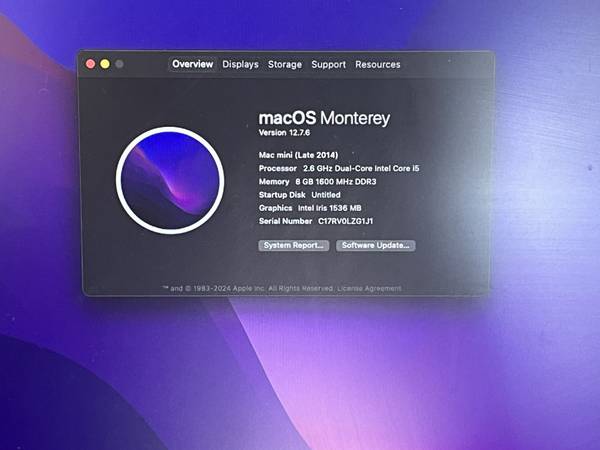600x450 pixels.
Task: Switch to the Displays tab
Action: [240, 64]
